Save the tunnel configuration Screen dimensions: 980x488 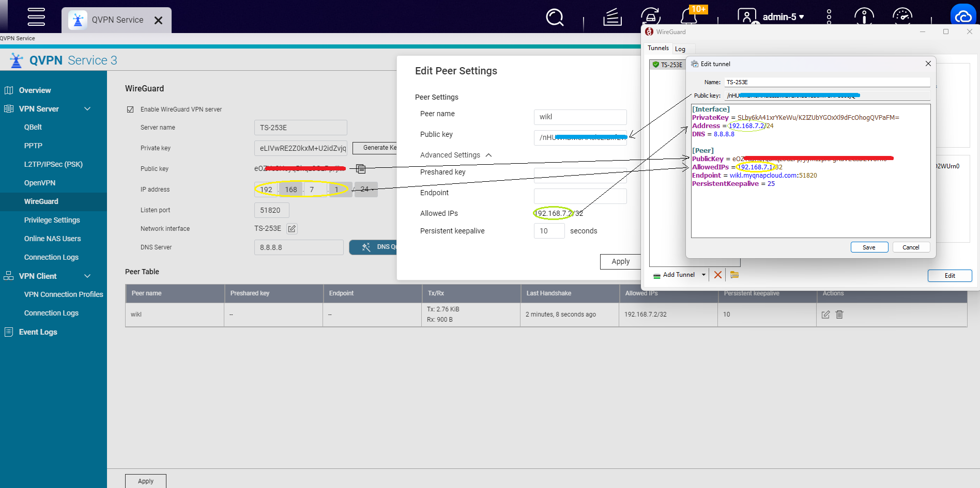869,247
